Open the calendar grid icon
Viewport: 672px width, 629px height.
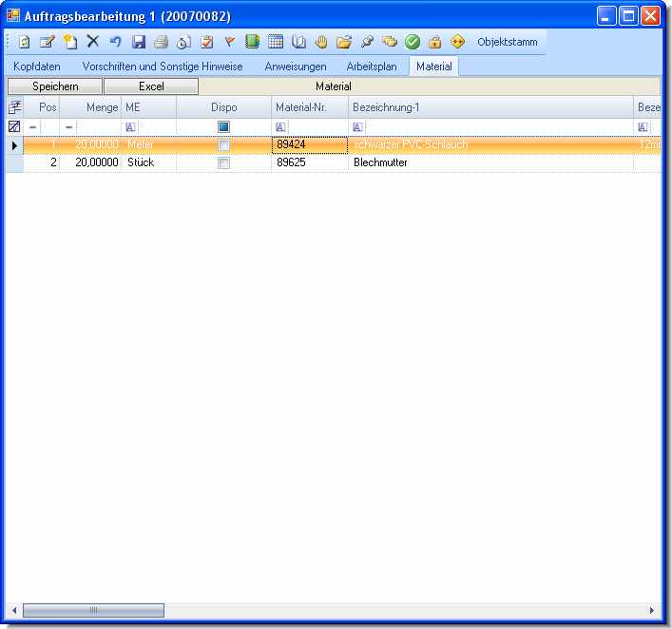[276, 42]
